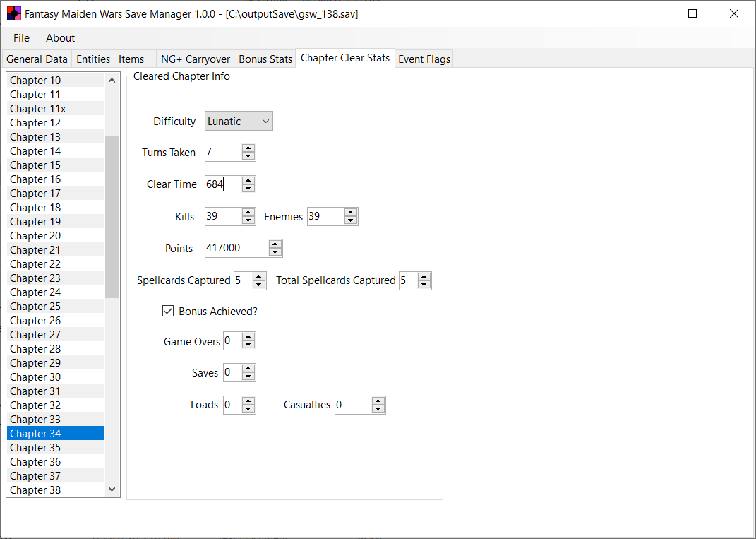Increase Points with up arrow
This screenshot has width=756, height=539.
point(275,244)
